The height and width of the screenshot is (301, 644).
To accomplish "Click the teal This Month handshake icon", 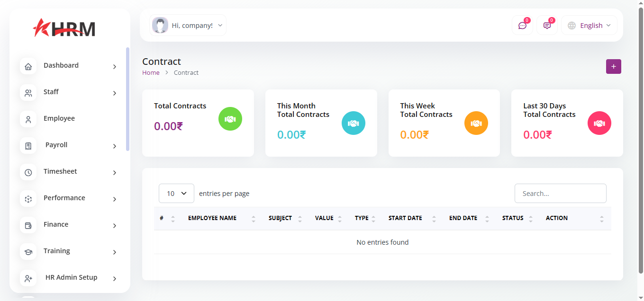I will (353, 123).
